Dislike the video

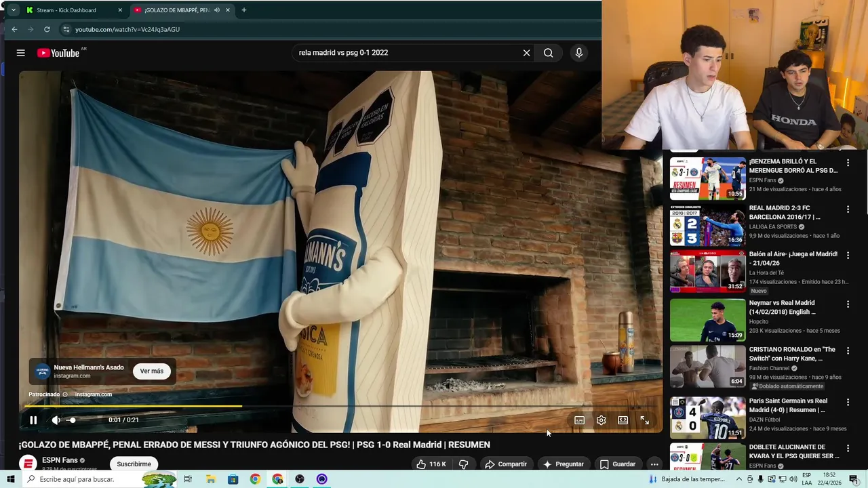pyautogui.click(x=464, y=464)
